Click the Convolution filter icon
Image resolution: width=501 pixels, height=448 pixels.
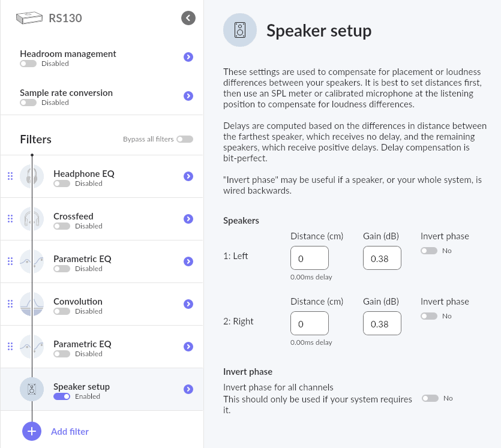[32, 304]
